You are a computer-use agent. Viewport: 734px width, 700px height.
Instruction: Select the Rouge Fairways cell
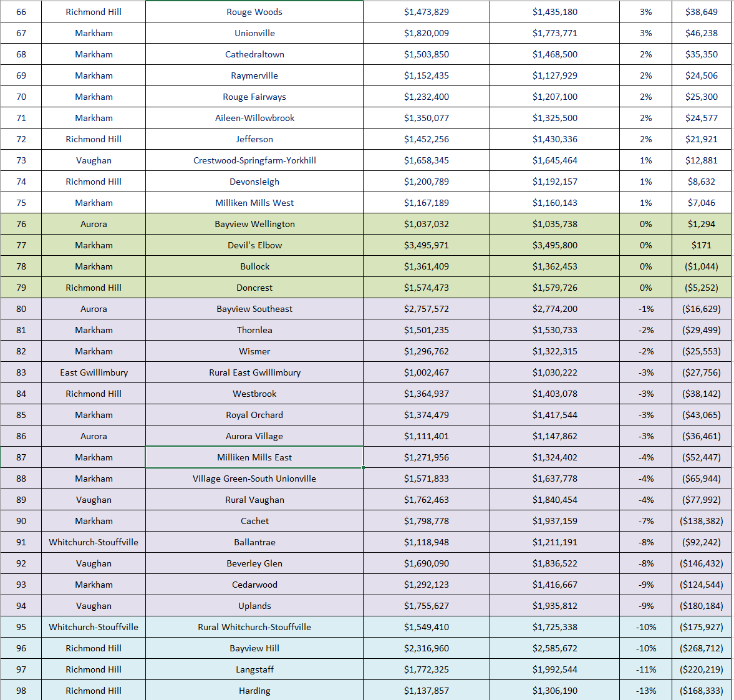point(254,97)
